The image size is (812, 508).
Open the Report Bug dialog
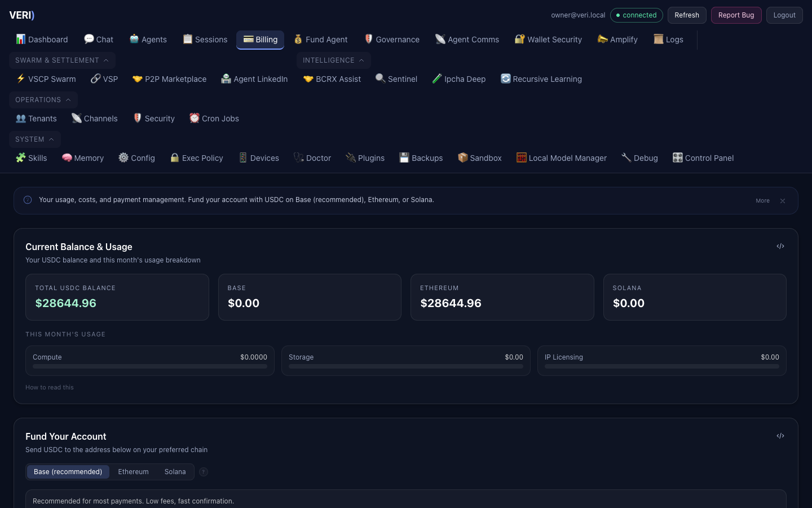[736, 15]
